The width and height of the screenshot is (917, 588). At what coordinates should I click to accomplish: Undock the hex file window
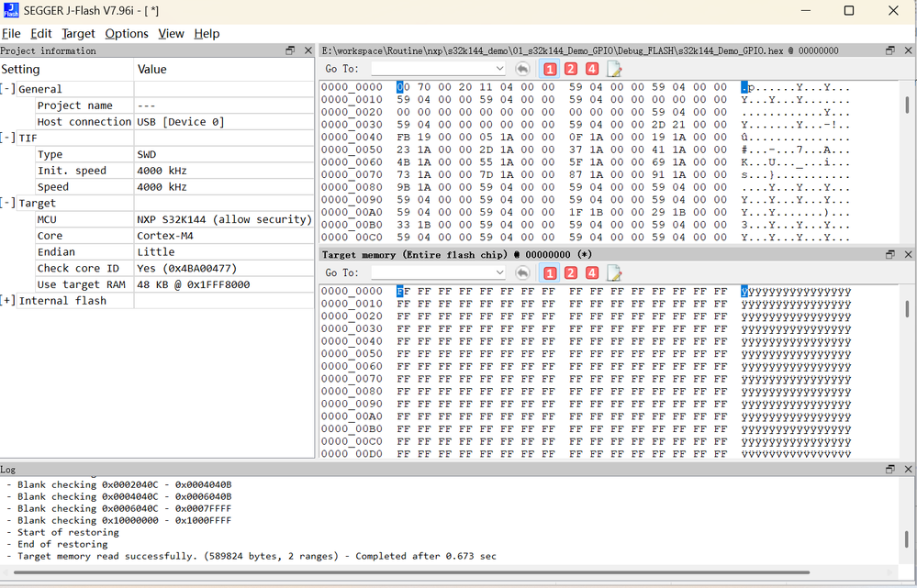890,50
